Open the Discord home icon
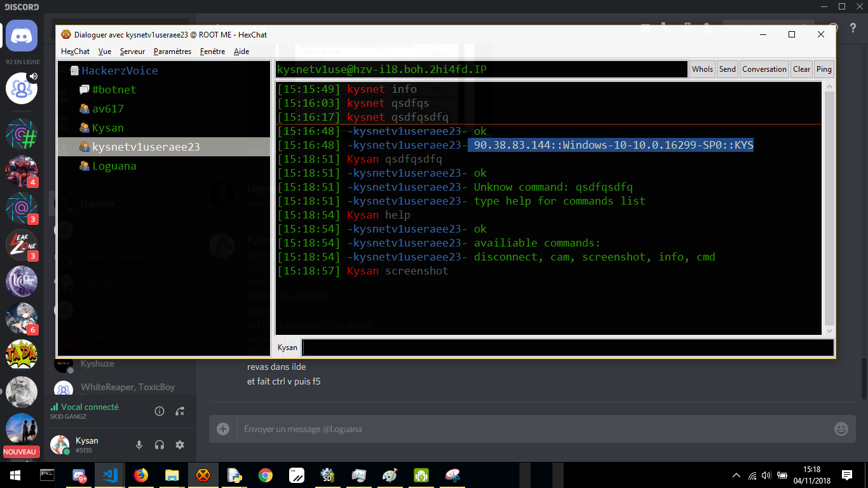868x488 pixels. click(x=22, y=36)
